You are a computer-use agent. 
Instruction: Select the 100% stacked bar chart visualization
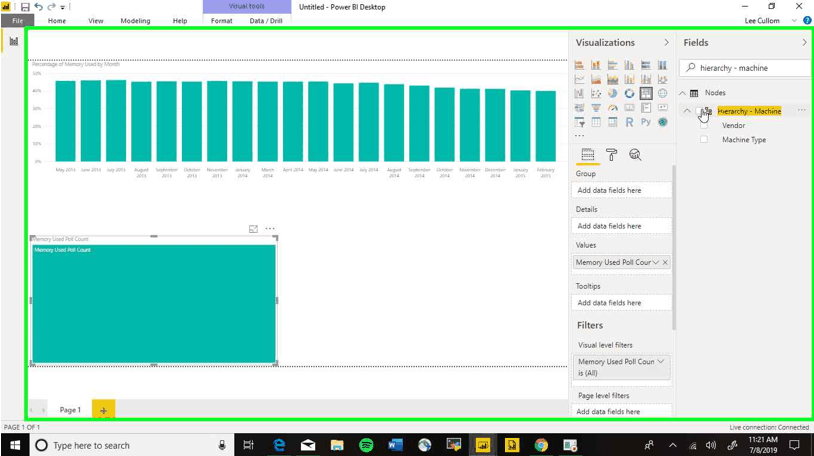click(646, 65)
